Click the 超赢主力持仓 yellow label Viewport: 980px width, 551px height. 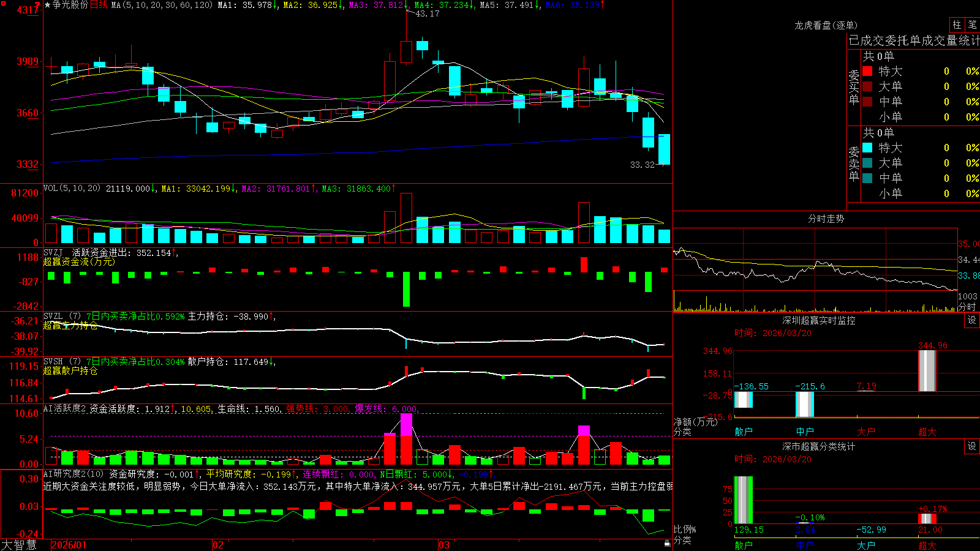[x=70, y=326]
